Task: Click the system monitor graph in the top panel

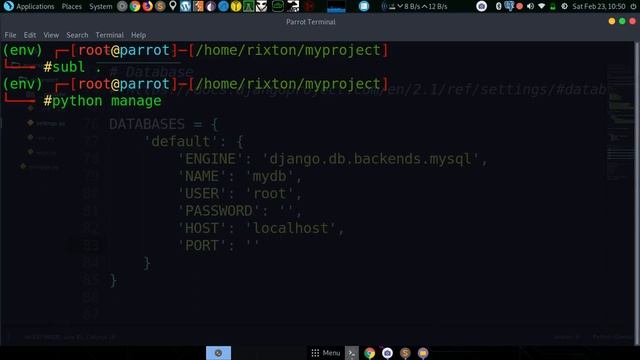Action: pyautogui.click(x=336, y=6)
